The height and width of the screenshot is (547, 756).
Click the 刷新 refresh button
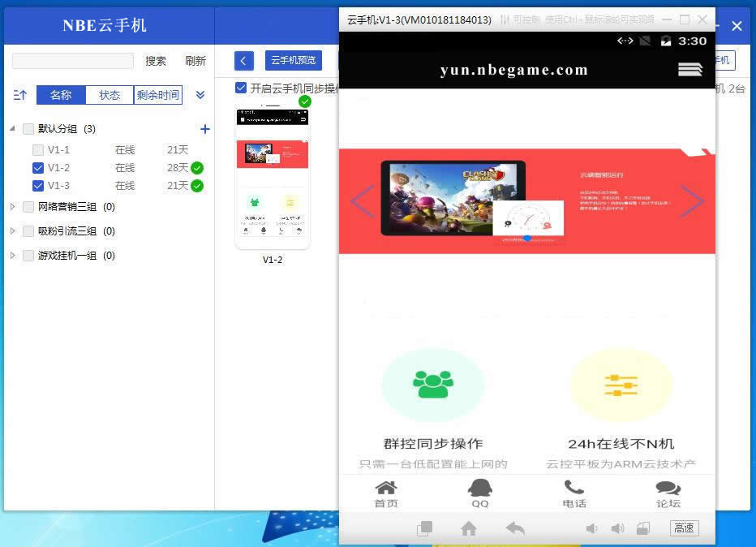[x=195, y=61]
